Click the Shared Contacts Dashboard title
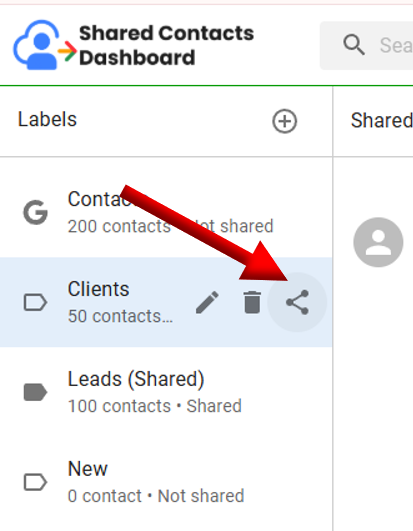The height and width of the screenshot is (531, 413). pyautogui.click(x=166, y=45)
